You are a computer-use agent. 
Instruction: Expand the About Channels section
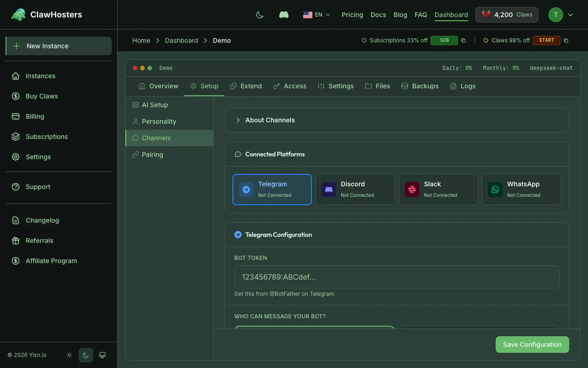[x=270, y=120]
